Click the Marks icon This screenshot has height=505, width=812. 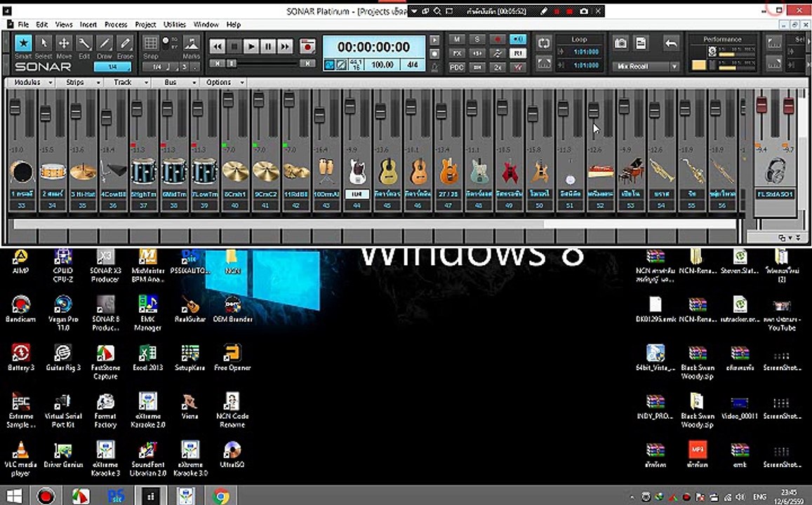[191, 43]
